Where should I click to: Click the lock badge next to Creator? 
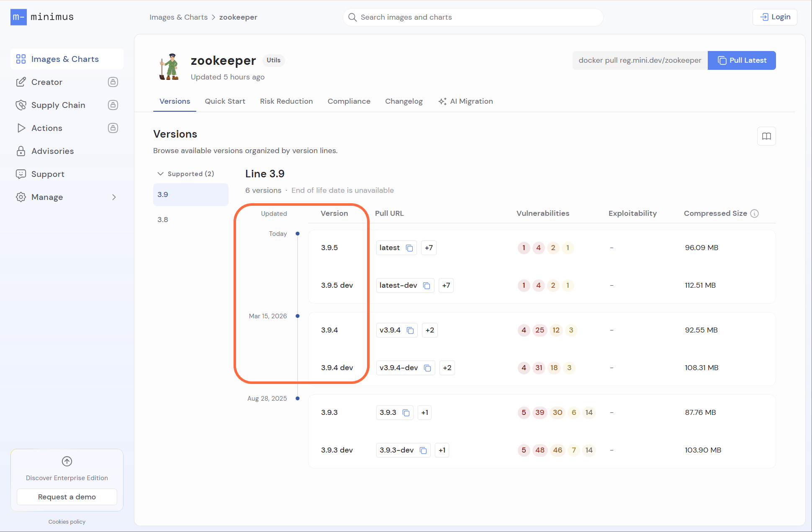[x=113, y=82]
